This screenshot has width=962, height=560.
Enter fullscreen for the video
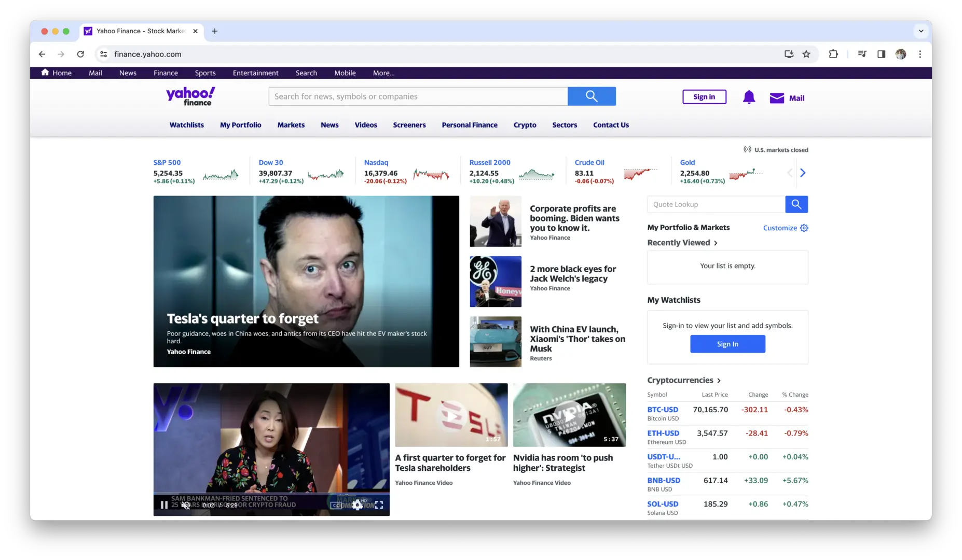(x=379, y=505)
